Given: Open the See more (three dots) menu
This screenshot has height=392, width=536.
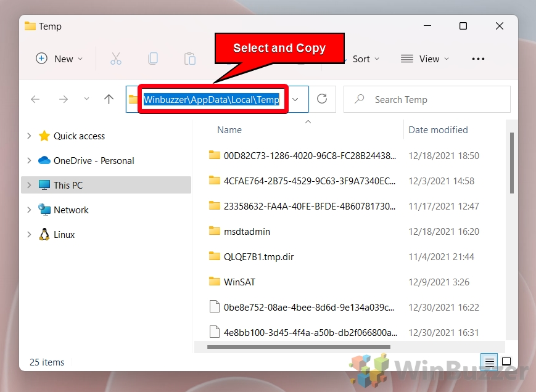Looking at the screenshot, I should [478, 59].
